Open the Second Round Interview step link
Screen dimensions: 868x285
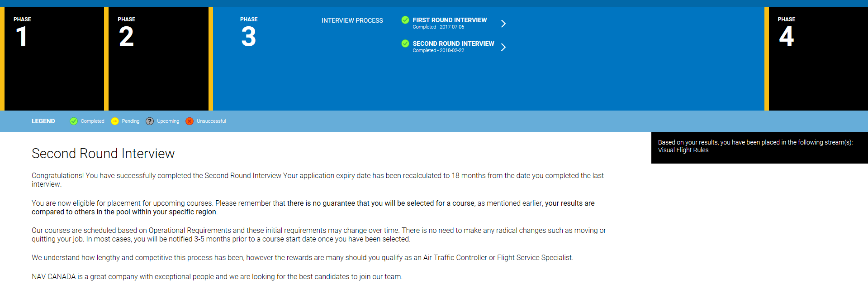[x=453, y=43]
